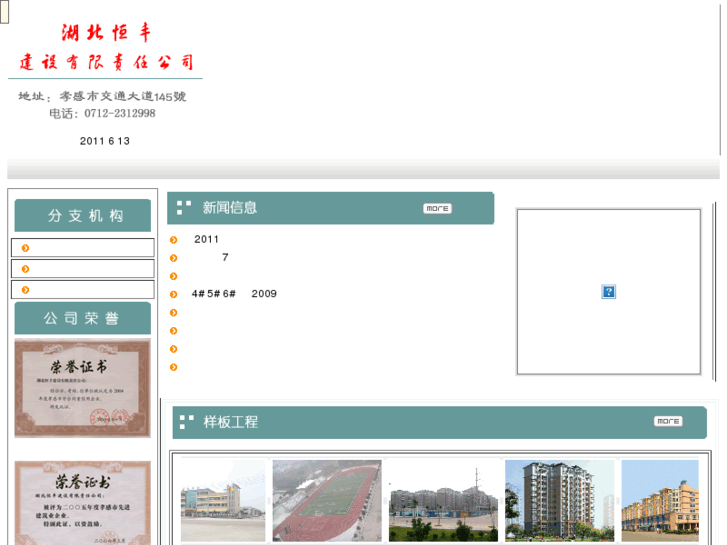727x545 pixels.
Task: Open the news item containing number 7
Action: point(225,257)
